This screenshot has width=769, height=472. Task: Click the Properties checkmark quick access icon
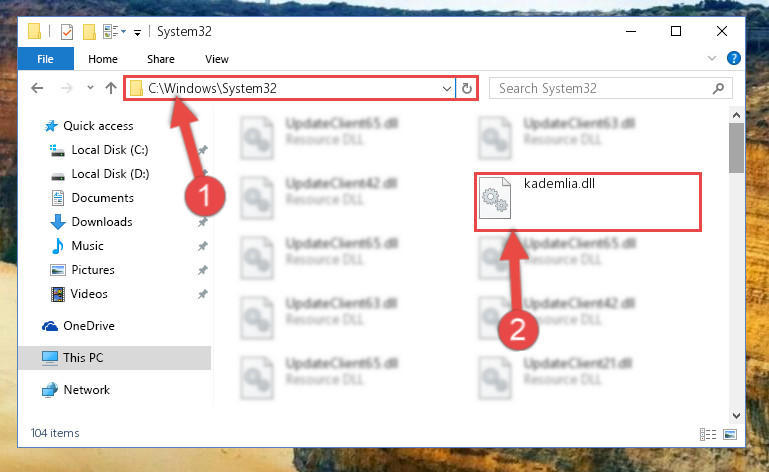click(67, 32)
